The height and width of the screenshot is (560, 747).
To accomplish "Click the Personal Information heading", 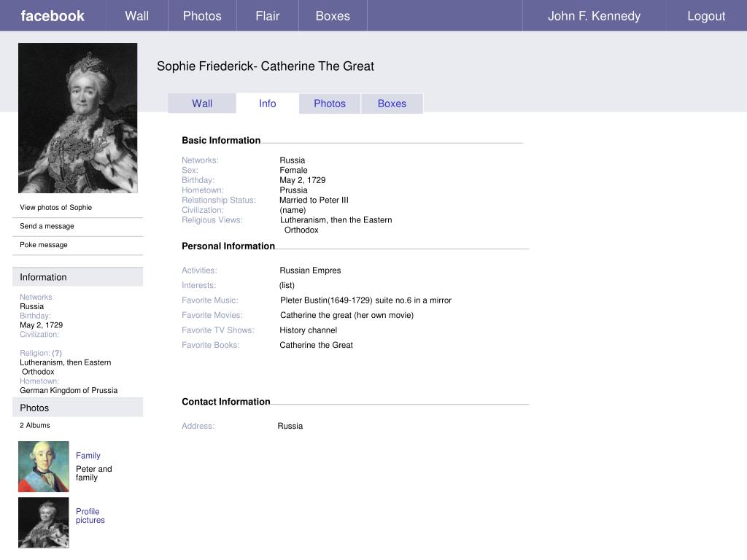I will 228,246.
